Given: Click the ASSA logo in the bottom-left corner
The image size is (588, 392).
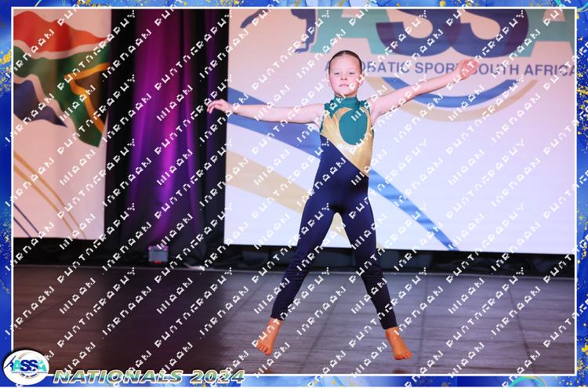Looking at the screenshot, I should tap(25, 366).
